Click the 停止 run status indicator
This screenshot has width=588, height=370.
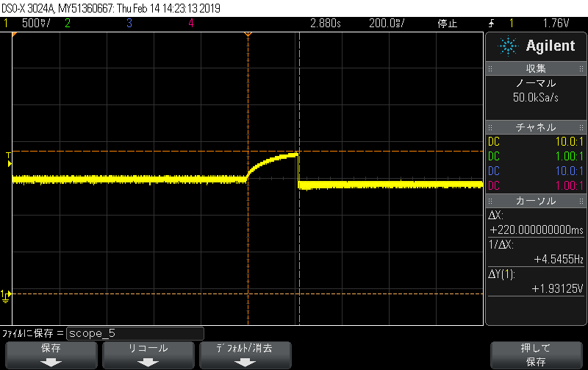(x=448, y=24)
